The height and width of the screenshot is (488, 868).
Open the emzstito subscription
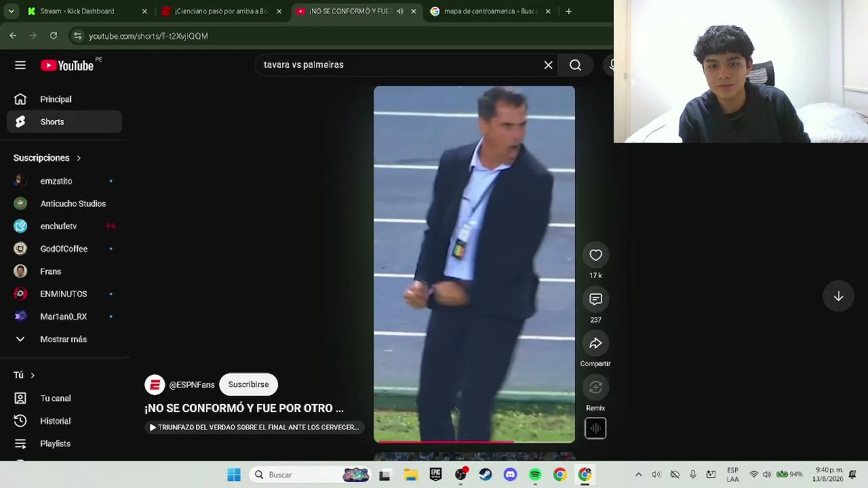[64, 181]
